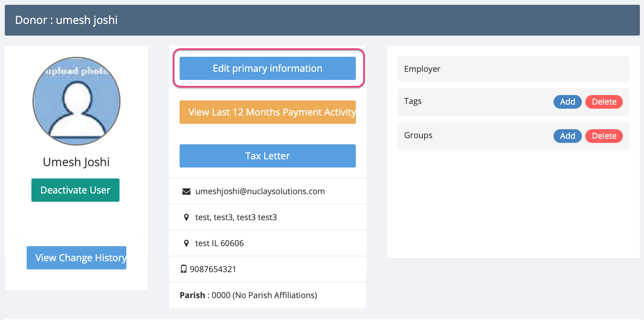Click the Employer row
The height and width of the screenshot is (320, 644).
point(514,69)
